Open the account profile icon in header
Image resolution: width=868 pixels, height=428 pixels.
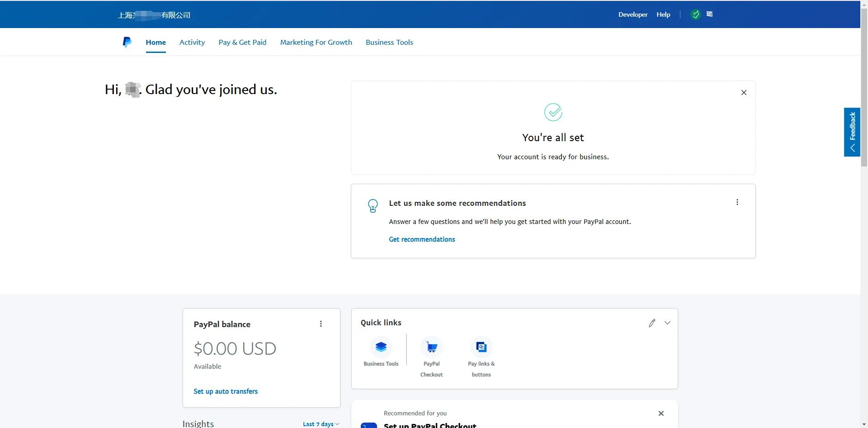[710, 14]
